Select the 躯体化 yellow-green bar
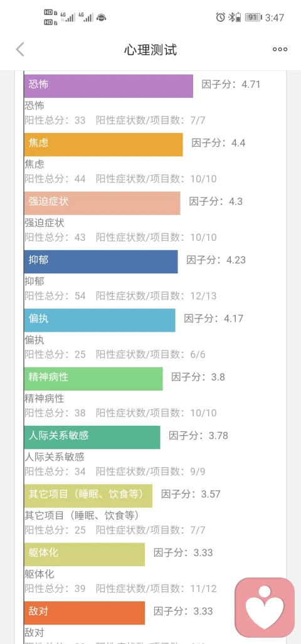This screenshot has width=301, height=644. point(84,554)
